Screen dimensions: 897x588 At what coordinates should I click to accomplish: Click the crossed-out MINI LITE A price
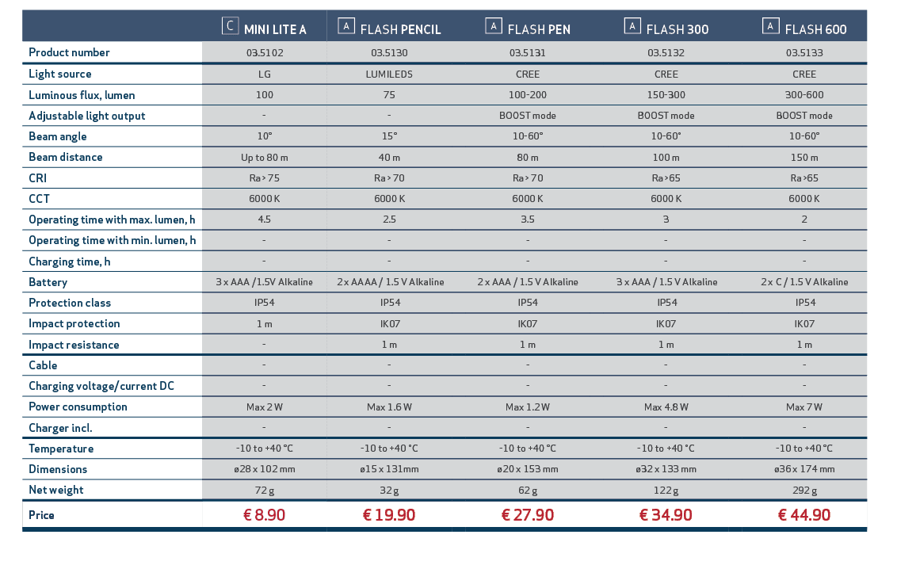(265, 515)
